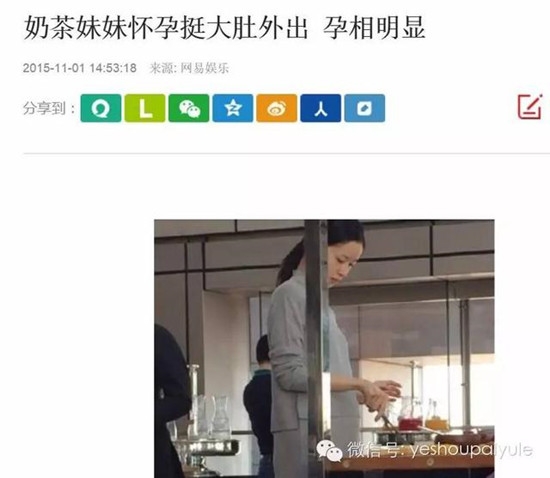Click the article headline 奶茶妹妹怀孕挺大肚外出

click(166, 28)
